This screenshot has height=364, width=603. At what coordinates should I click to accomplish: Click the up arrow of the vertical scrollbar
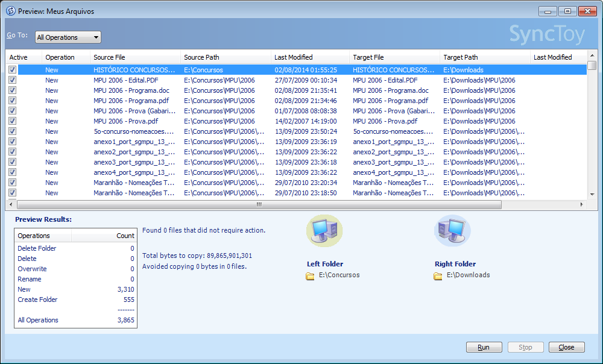pos(592,55)
